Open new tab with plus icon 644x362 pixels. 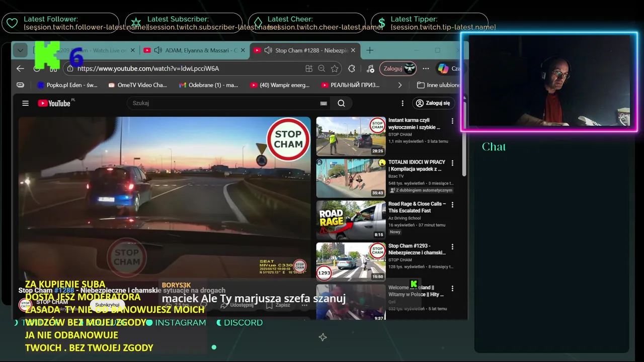click(370, 50)
